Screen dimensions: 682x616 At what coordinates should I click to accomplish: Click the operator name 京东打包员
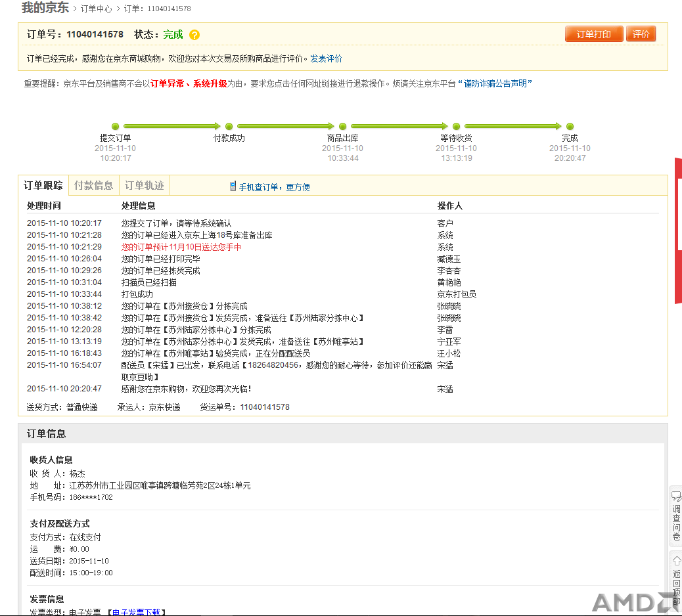point(457,294)
